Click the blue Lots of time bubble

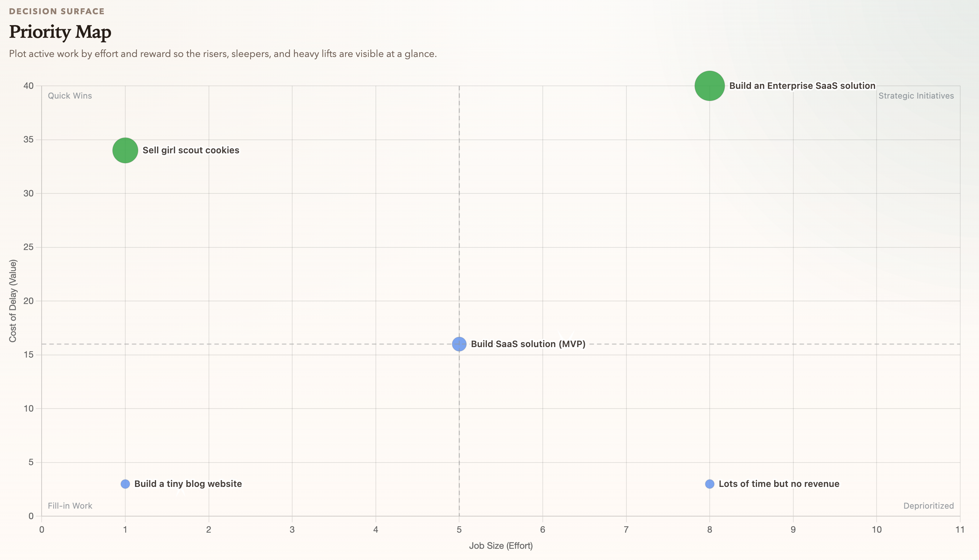709,484
